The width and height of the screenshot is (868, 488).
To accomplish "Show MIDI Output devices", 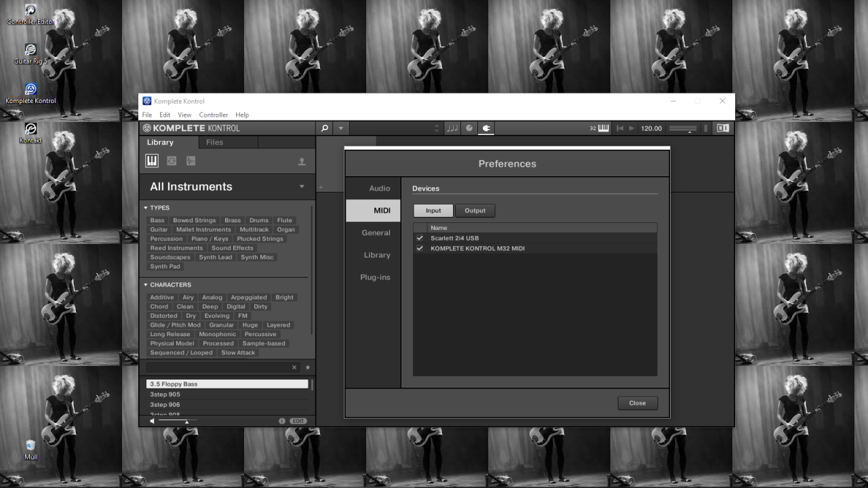I will pyautogui.click(x=475, y=211).
